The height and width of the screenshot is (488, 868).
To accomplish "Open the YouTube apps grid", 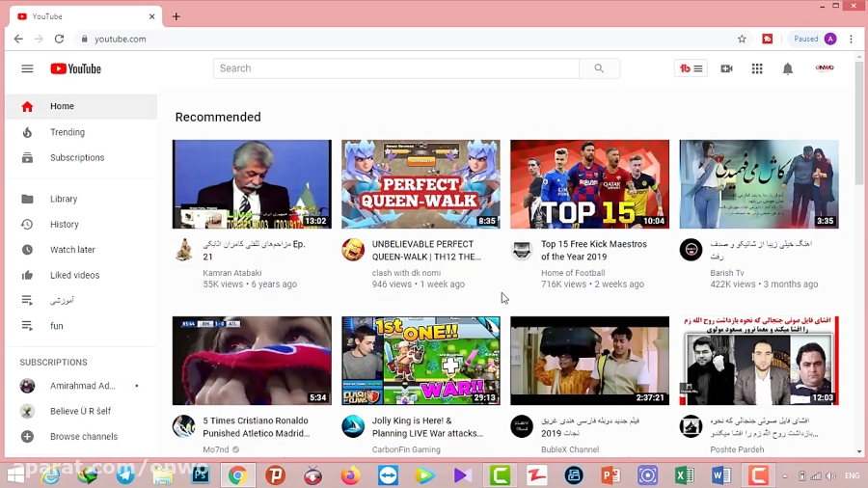I will tap(757, 68).
